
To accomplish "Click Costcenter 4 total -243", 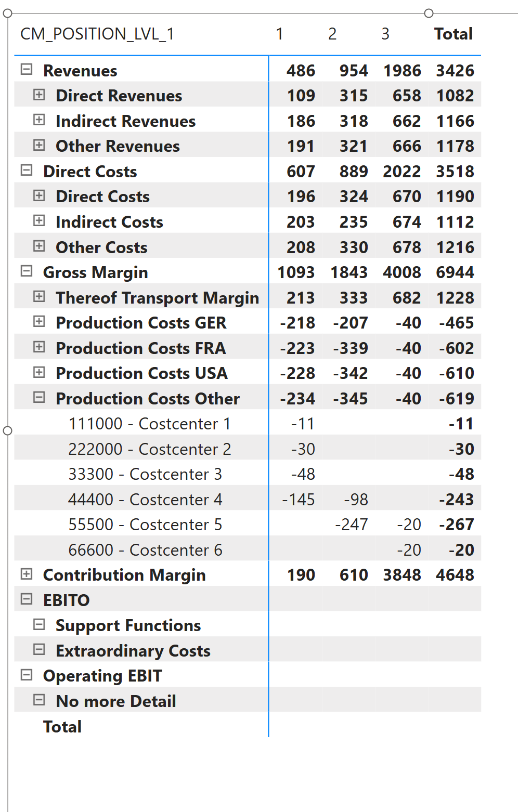I will 457,500.
